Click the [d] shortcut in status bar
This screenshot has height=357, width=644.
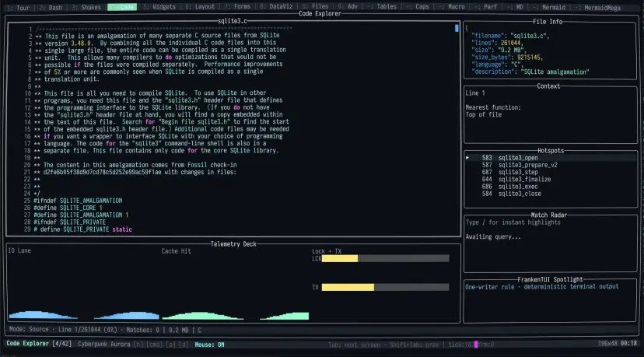184,345
